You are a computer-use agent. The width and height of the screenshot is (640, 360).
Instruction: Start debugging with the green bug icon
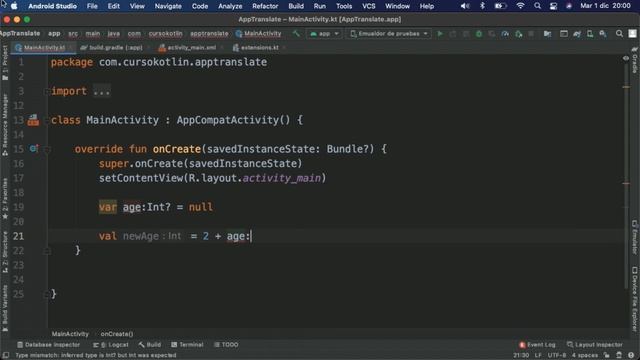[x=479, y=34]
